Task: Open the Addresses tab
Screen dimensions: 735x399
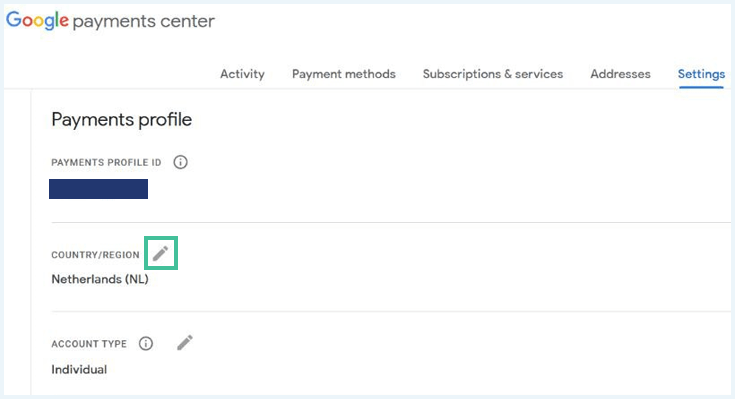Action: pos(620,74)
